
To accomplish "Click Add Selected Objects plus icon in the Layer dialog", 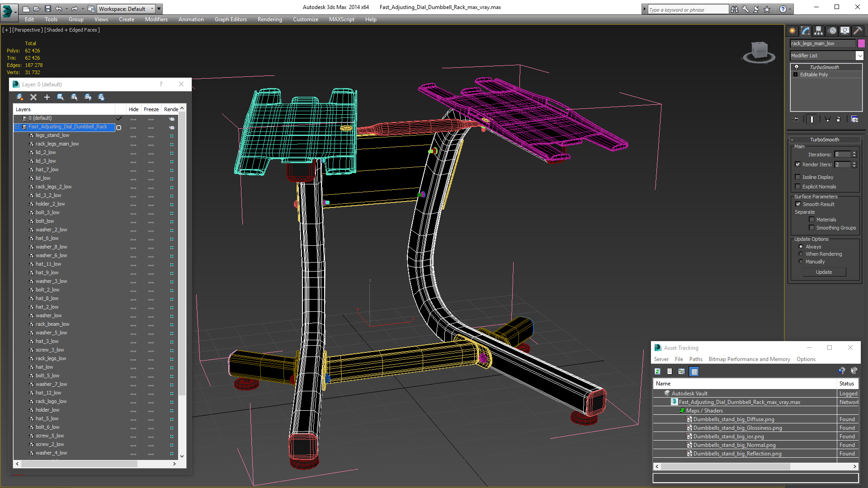I will pos(47,97).
